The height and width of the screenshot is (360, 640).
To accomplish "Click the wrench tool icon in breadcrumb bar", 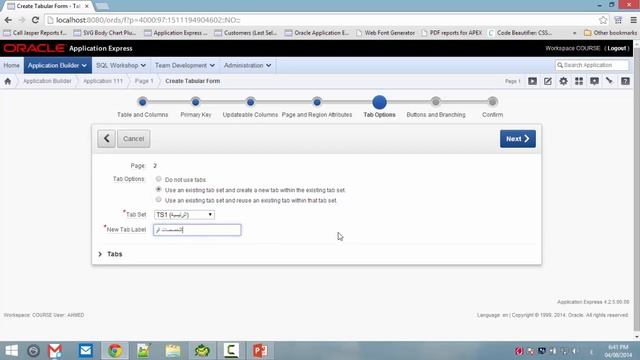I will click(x=609, y=81).
